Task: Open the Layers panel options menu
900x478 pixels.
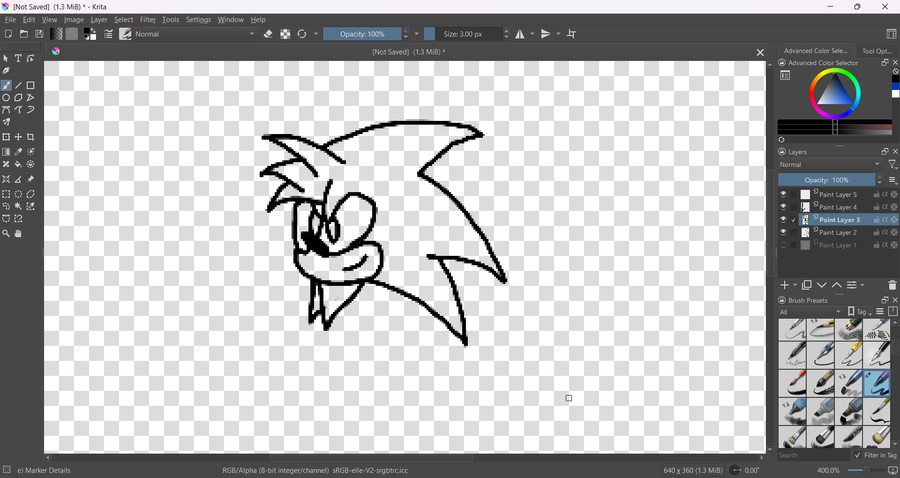Action: [893, 180]
